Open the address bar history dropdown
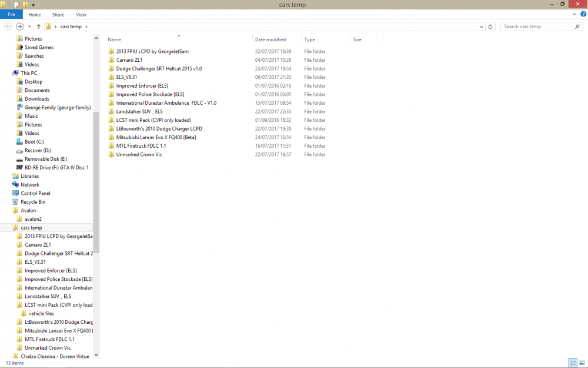This screenshot has height=368, width=588. coord(482,26)
